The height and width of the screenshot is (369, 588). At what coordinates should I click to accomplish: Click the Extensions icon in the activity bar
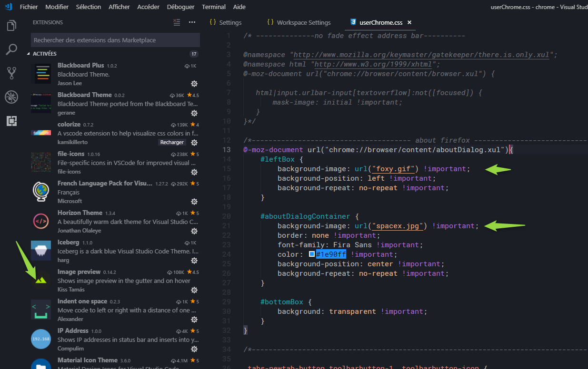[11, 121]
